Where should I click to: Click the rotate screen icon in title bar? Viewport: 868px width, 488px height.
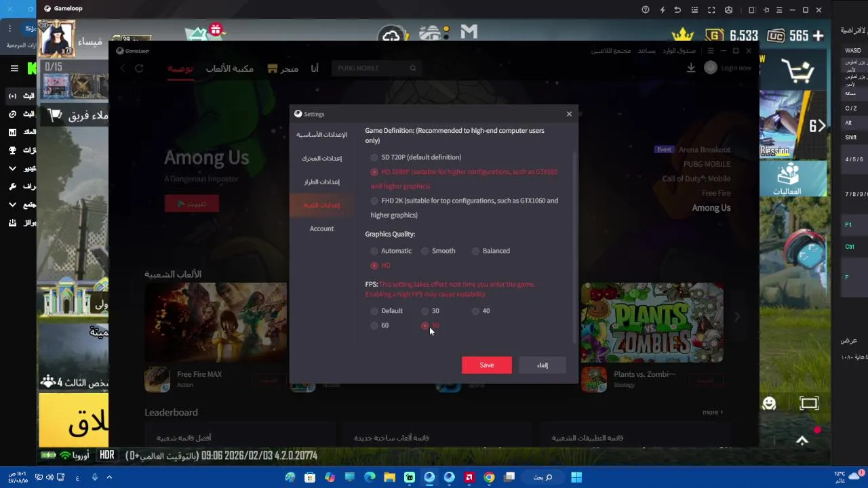[751, 9]
